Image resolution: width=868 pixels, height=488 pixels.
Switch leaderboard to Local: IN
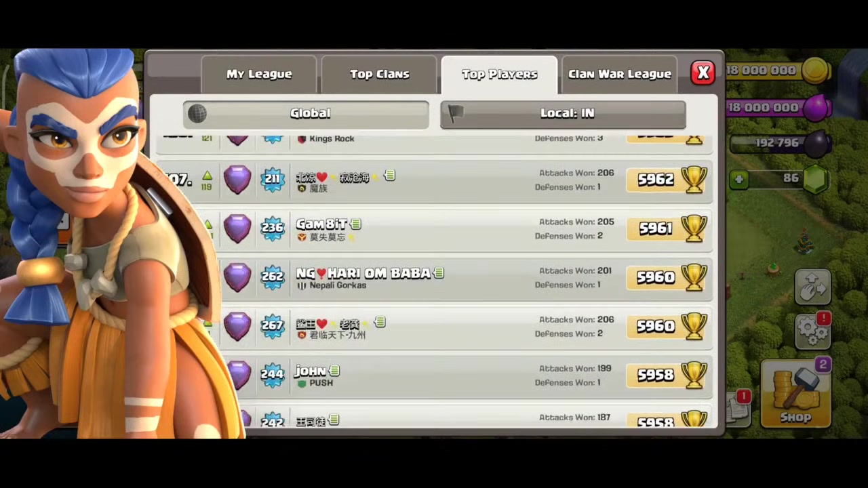click(x=563, y=114)
